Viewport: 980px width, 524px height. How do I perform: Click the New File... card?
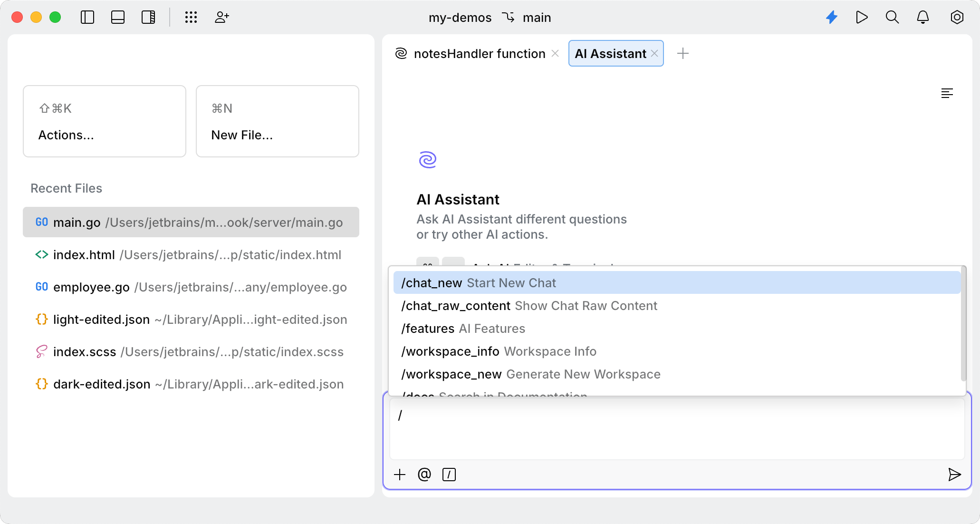(x=278, y=121)
